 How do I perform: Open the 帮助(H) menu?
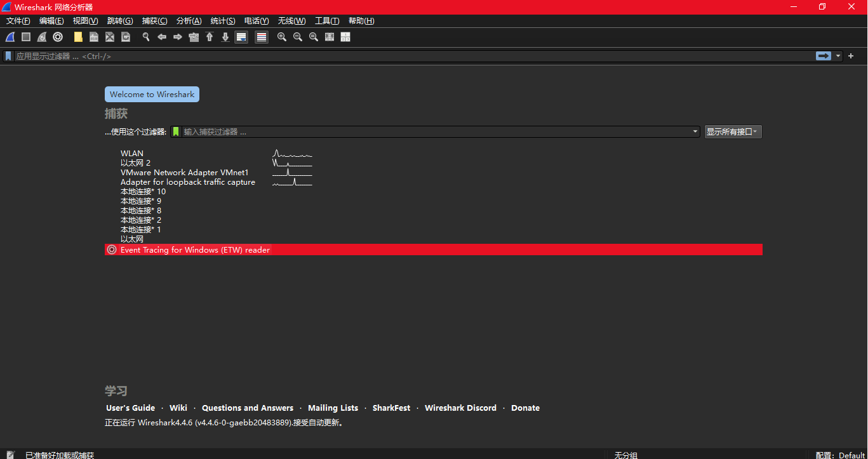(361, 21)
